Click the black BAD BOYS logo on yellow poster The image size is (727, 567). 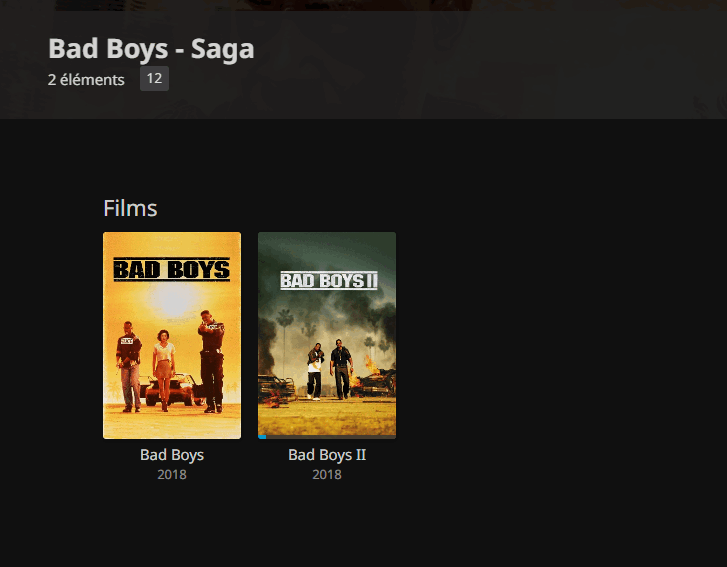pos(171,268)
